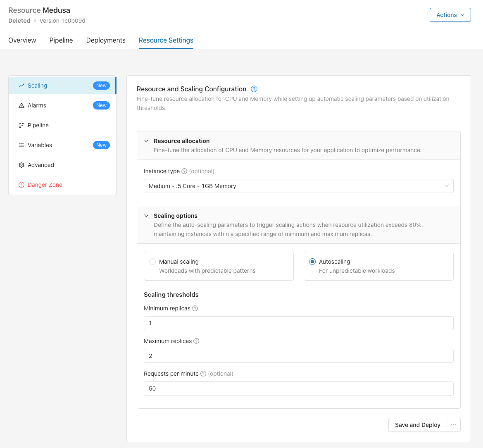483x448 pixels.
Task: Click the Deleted status label
Action: (x=19, y=21)
